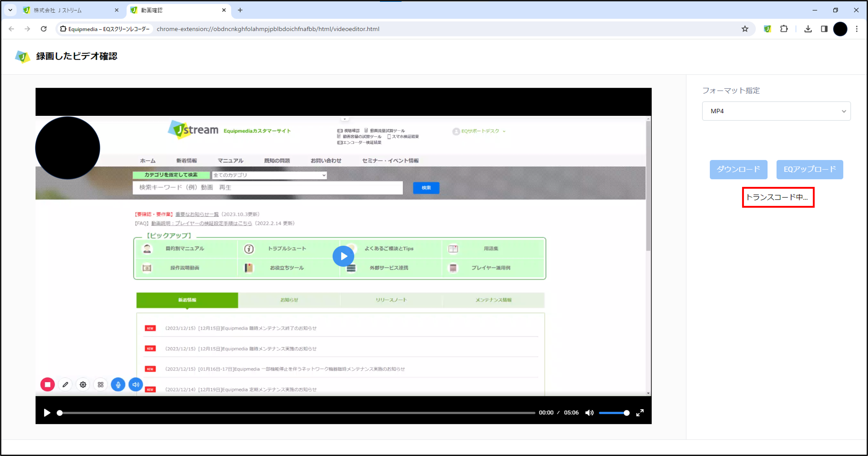
Task: Click the address bar URL
Action: point(268,29)
